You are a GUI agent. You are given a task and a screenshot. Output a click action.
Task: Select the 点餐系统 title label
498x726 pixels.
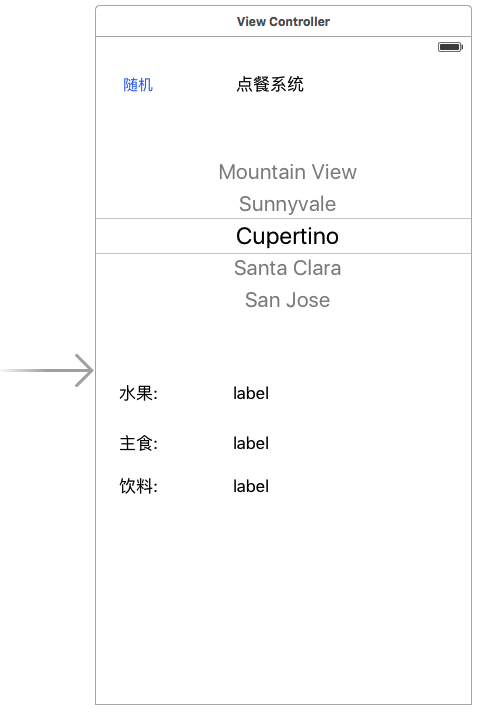(270, 84)
